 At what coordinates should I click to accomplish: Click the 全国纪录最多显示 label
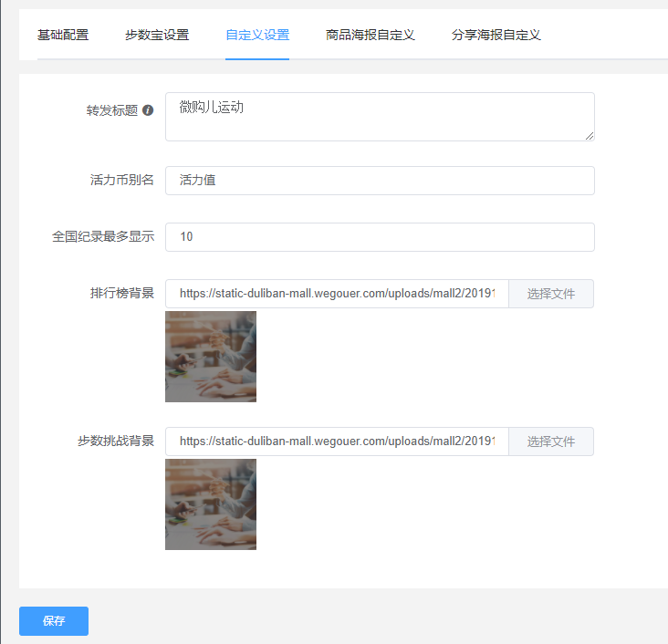tap(103, 237)
